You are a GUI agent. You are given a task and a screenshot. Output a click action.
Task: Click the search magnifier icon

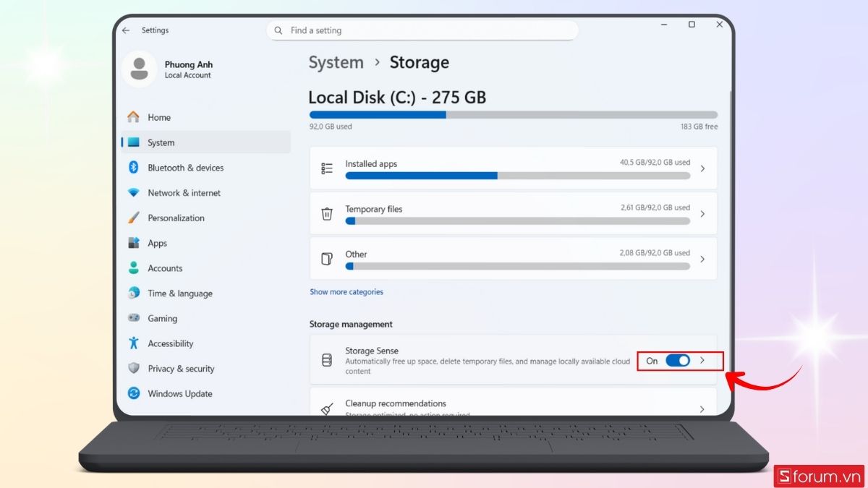(278, 30)
